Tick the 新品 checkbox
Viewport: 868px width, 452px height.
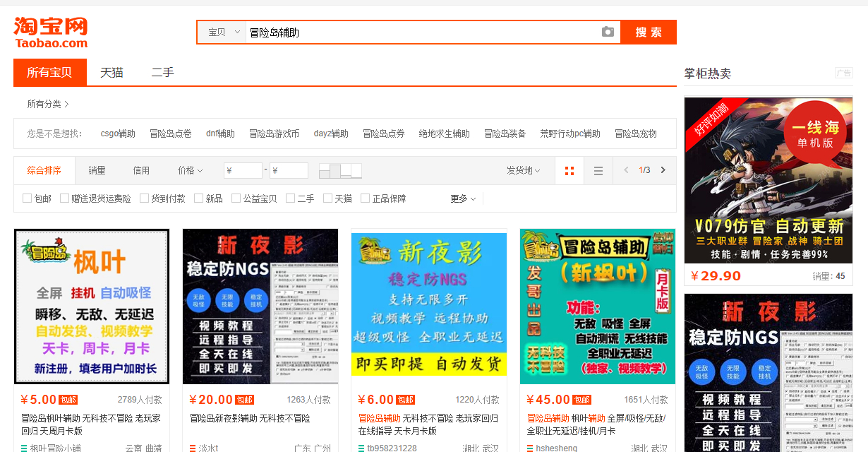pyautogui.click(x=198, y=198)
